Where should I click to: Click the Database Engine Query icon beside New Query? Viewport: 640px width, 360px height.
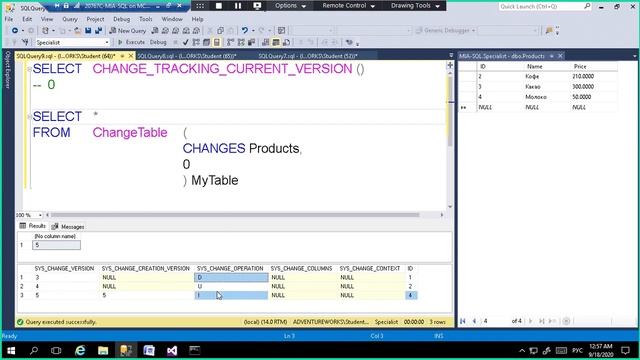coord(155,31)
